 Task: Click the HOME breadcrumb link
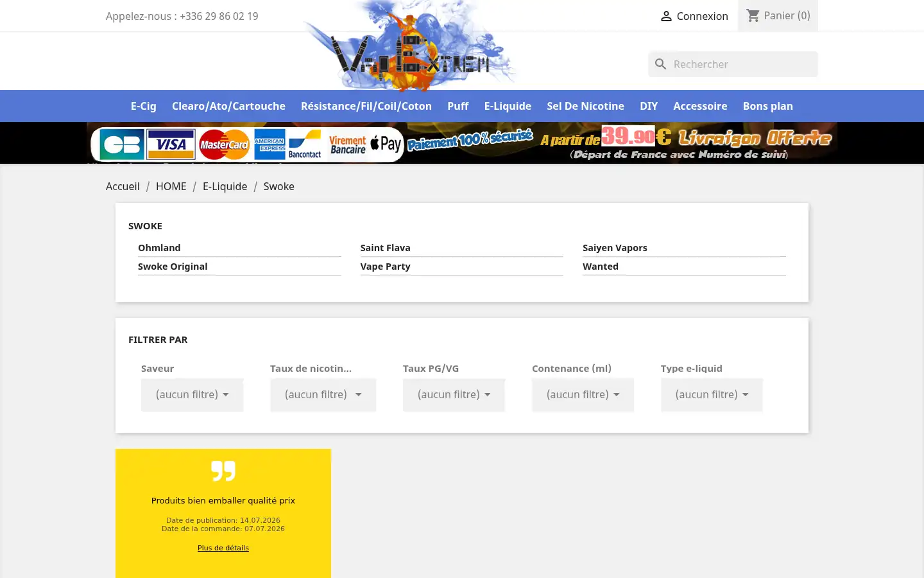point(171,186)
